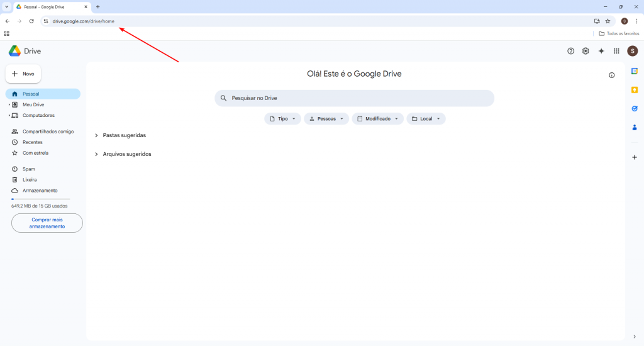Open the Gemini sparkle icon

601,51
